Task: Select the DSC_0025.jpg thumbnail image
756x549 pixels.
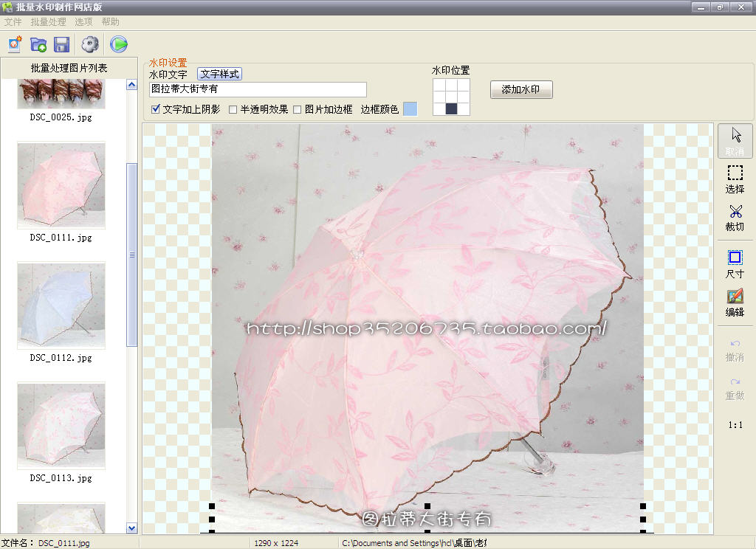Action: coord(61,94)
